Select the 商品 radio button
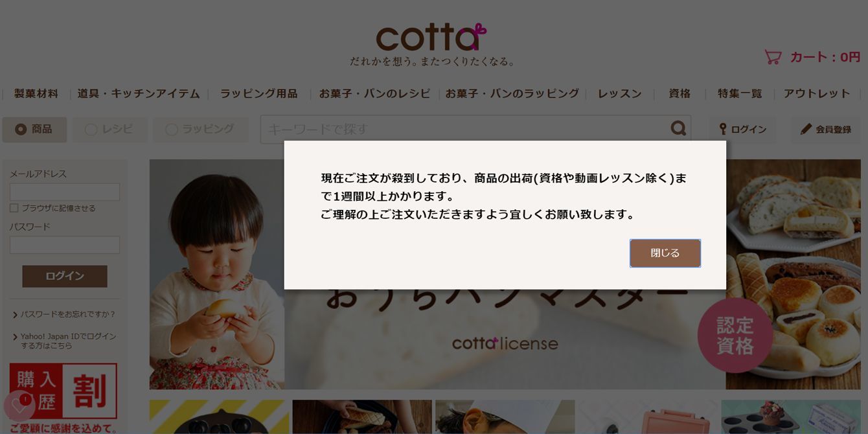This screenshot has width=868, height=434. [21, 130]
